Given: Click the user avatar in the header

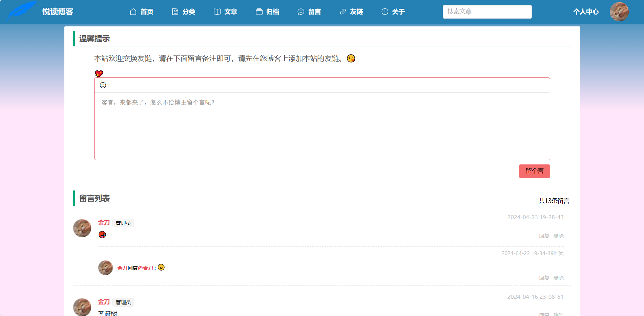Looking at the screenshot, I should tap(619, 12).
